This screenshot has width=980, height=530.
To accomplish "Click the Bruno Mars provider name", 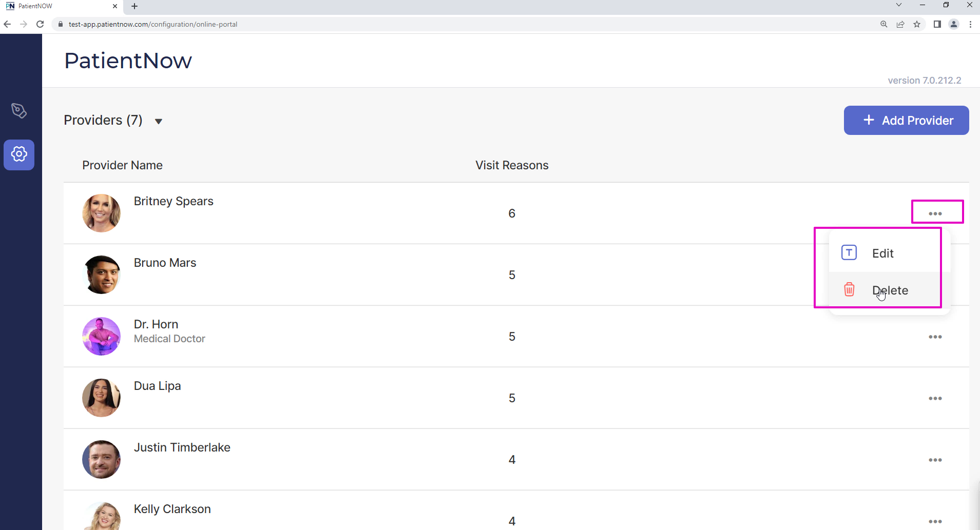I will coord(165,263).
